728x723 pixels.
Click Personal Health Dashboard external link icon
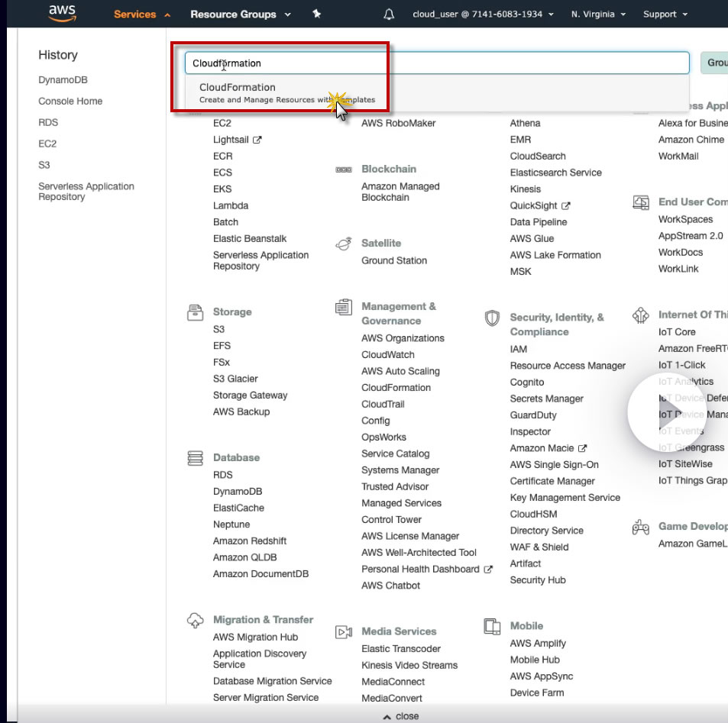coord(488,570)
